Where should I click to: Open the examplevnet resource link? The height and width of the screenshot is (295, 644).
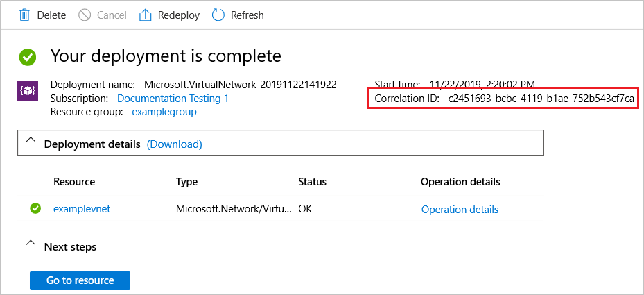[81, 208]
